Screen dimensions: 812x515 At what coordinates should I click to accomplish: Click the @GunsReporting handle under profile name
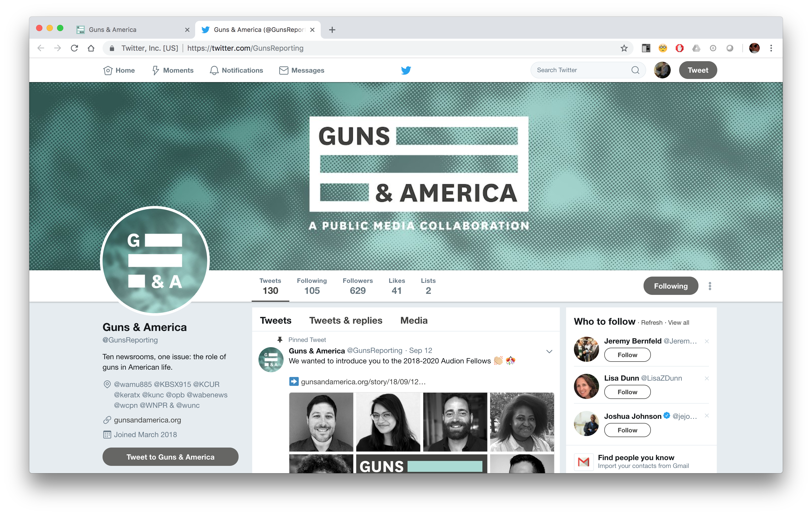[130, 340]
